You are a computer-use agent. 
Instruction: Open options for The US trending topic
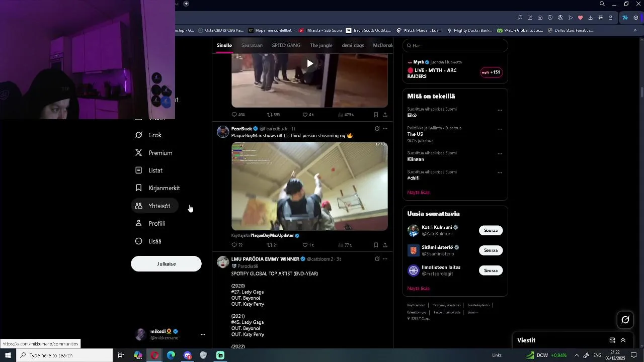pyautogui.click(x=500, y=129)
